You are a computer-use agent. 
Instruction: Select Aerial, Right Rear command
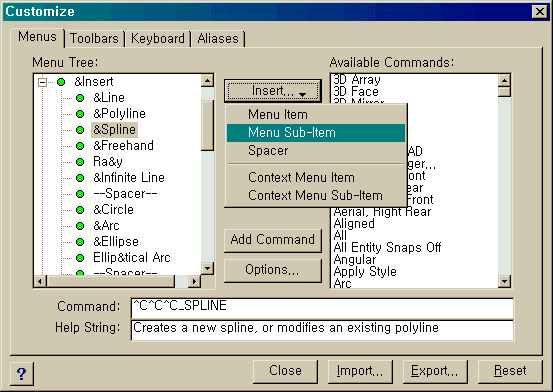pos(382,212)
